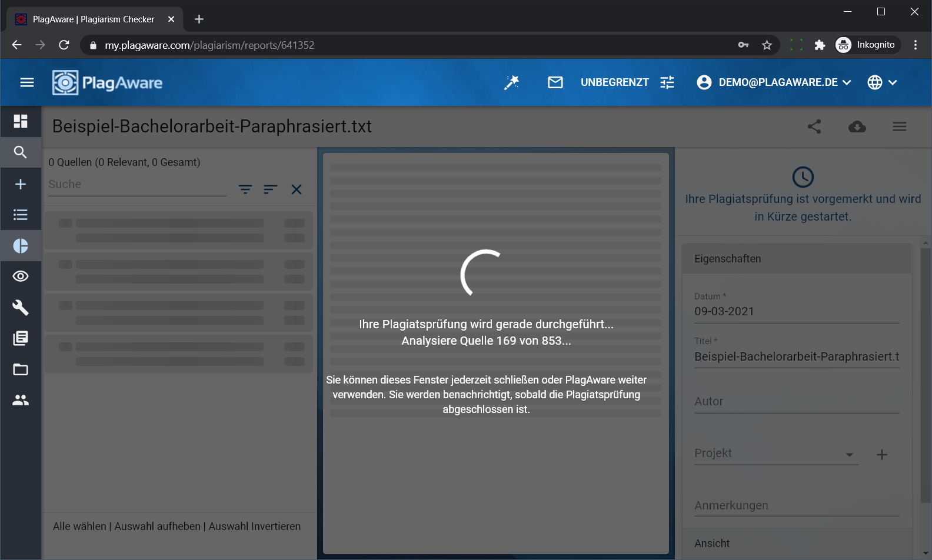The height and width of the screenshot is (560, 932).
Task: Open the users group sidebar icon
Action: click(21, 400)
